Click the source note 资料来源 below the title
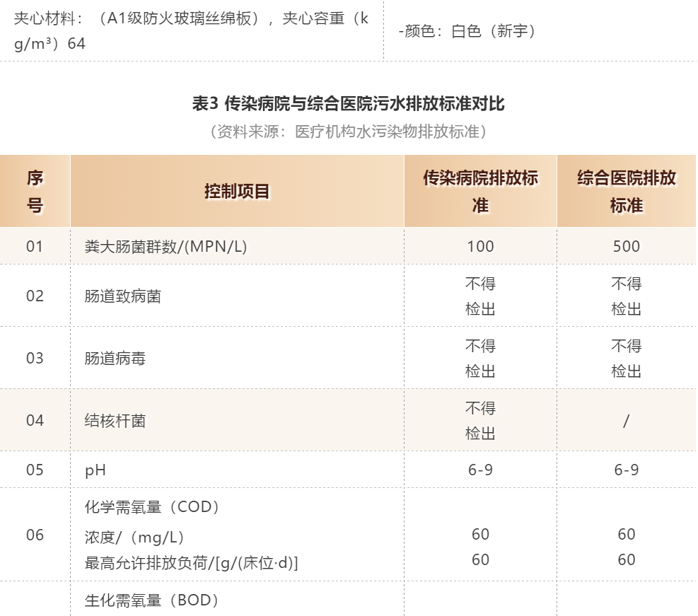This screenshot has width=698, height=616. (x=348, y=132)
